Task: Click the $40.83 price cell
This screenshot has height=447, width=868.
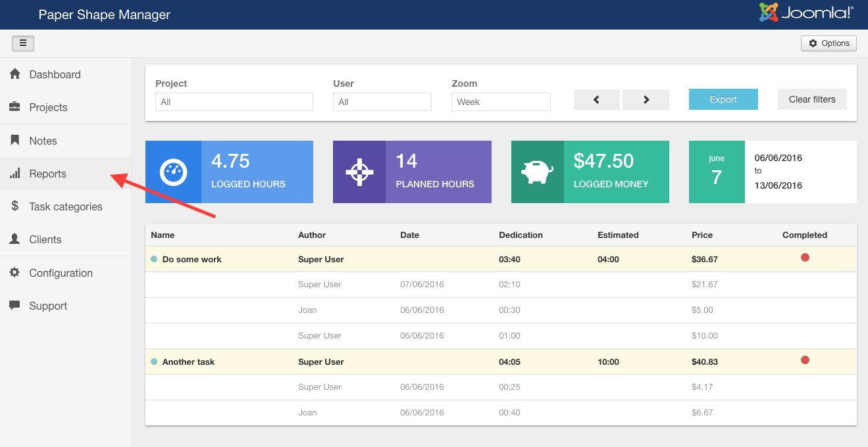Action: (x=705, y=362)
